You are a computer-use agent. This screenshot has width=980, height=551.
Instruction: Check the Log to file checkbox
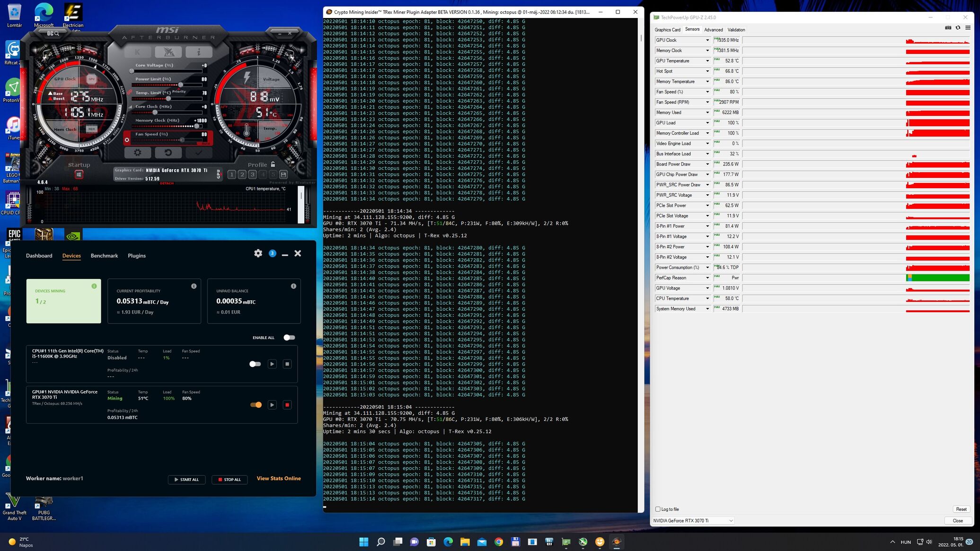tap(658, 509)
